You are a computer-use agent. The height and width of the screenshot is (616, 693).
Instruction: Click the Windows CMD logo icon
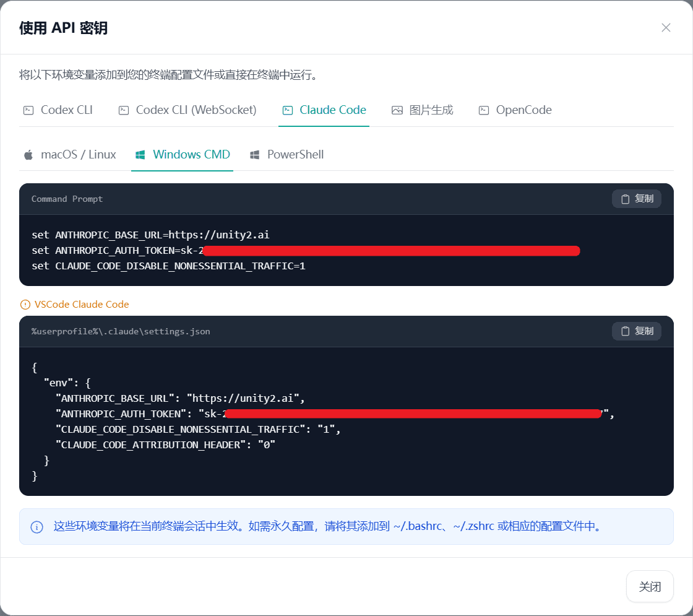[140, 154]
